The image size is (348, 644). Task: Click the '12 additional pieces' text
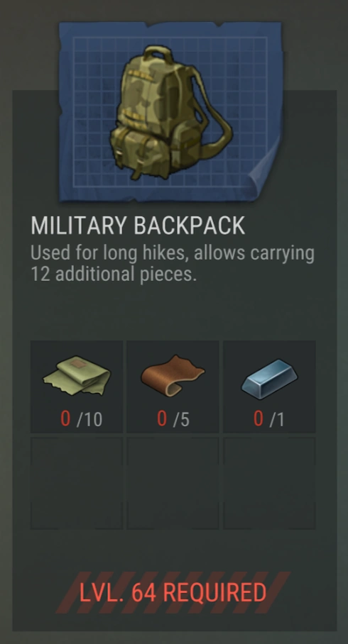tap(114, 274)
